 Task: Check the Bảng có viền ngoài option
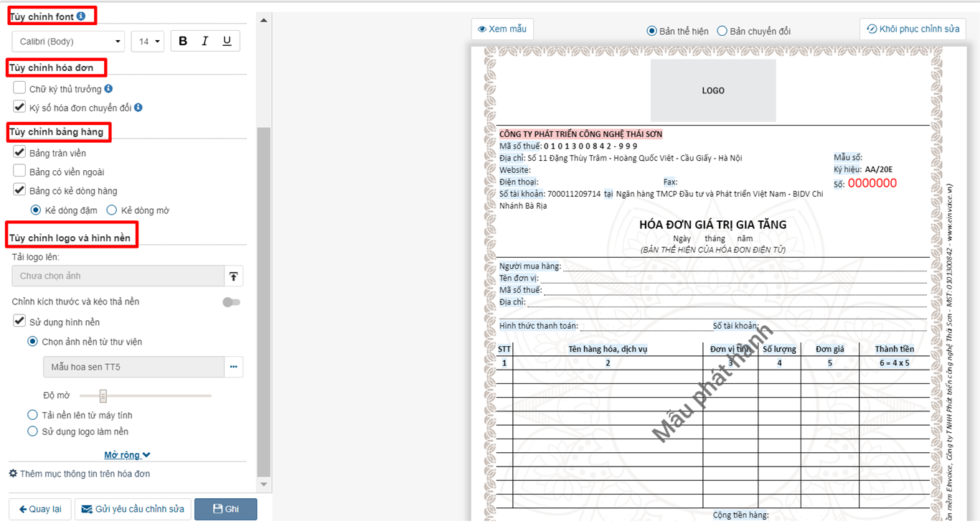20,172
